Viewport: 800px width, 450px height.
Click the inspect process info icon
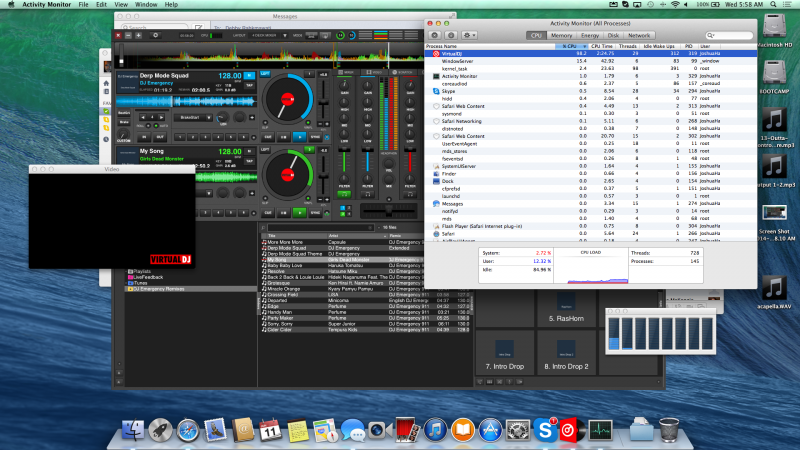click(x=452, y=35)
